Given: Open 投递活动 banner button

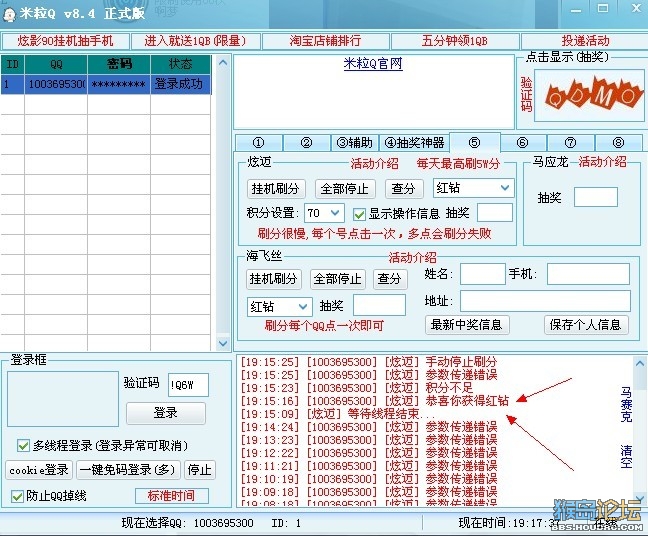Looking at the screenshot, I should [x=585, y=41].
